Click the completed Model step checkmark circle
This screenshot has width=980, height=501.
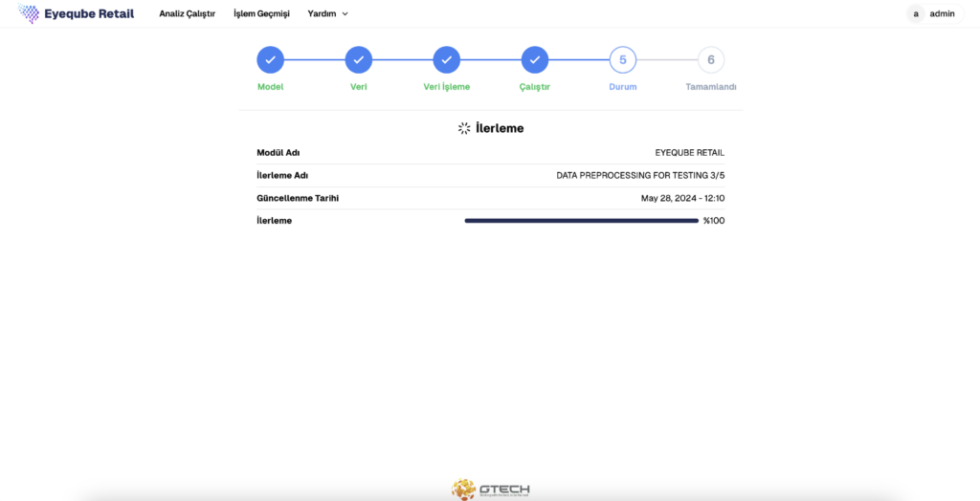click(x=271, y=59)
